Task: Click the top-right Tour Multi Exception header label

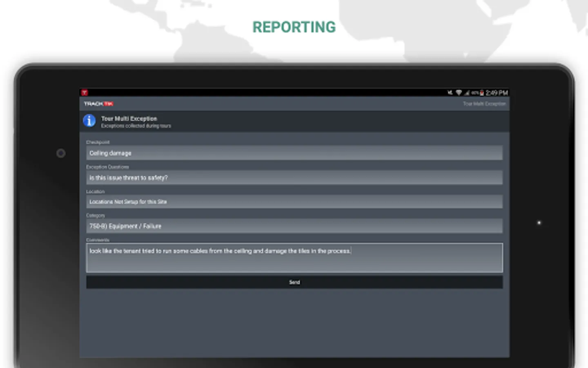Action: [484, 104]
